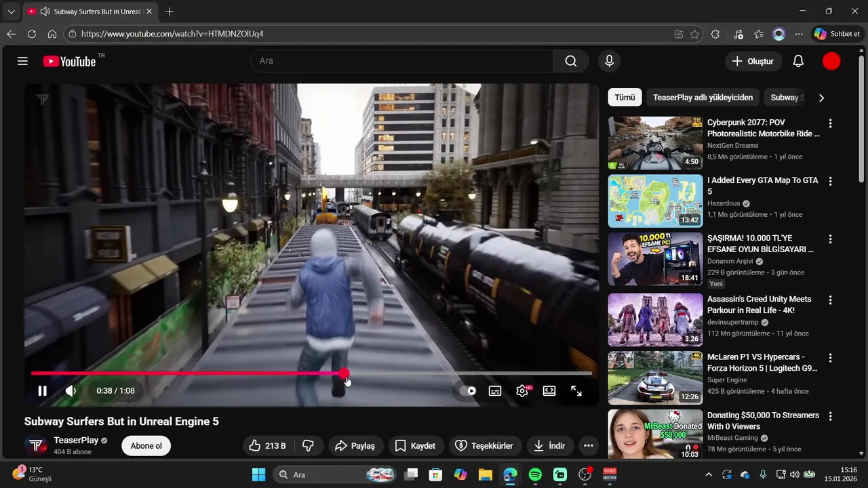Select the 'TeaserPlay adlı yükleyiciden' chip
868x488 pixels.
[703, 98]
